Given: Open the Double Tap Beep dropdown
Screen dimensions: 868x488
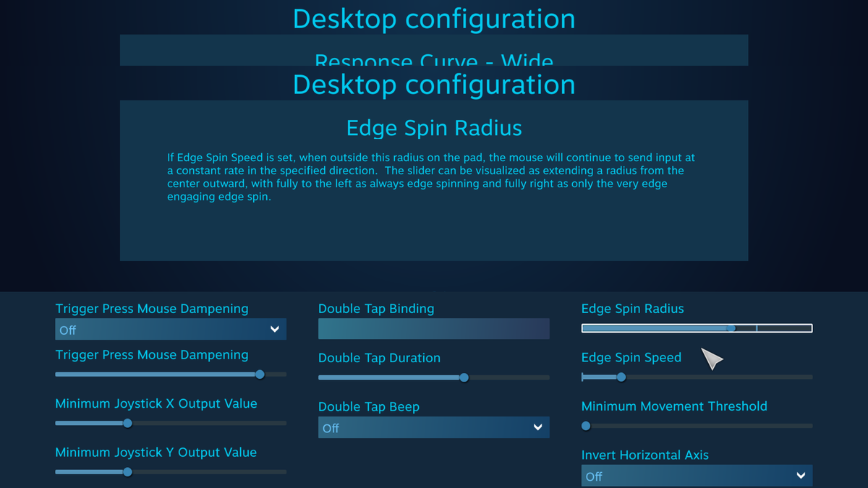Looking at the screenshot, I should (433, 427).
